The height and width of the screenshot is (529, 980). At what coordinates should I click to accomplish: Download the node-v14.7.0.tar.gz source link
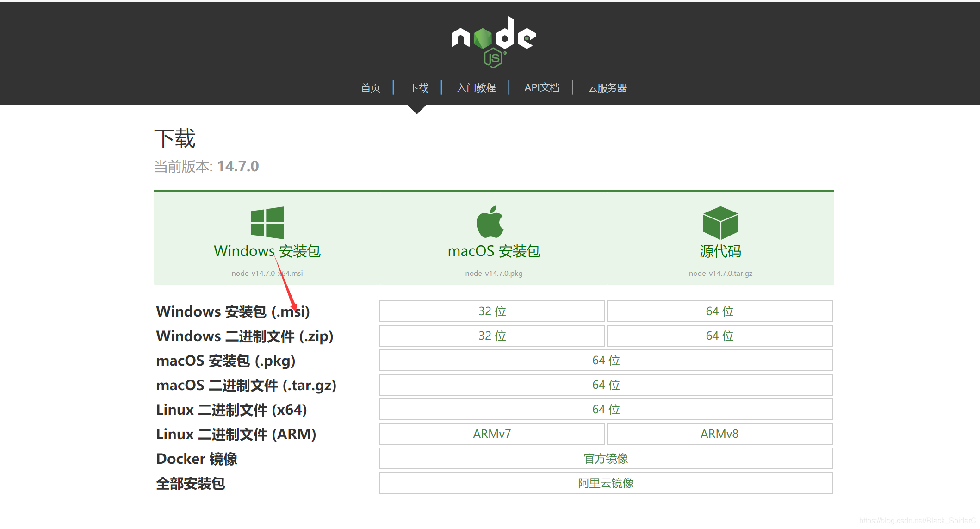pyautogui.click(x=720, y=273)
